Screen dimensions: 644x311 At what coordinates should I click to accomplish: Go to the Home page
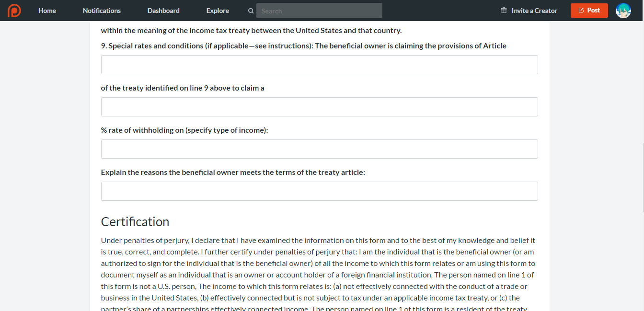click(x=47, y=11)
